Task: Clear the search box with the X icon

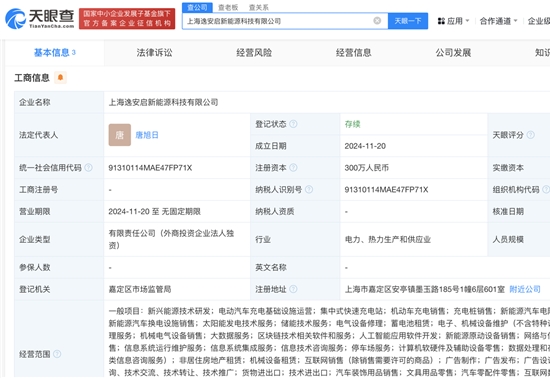Action: click(x=377, y=21)
